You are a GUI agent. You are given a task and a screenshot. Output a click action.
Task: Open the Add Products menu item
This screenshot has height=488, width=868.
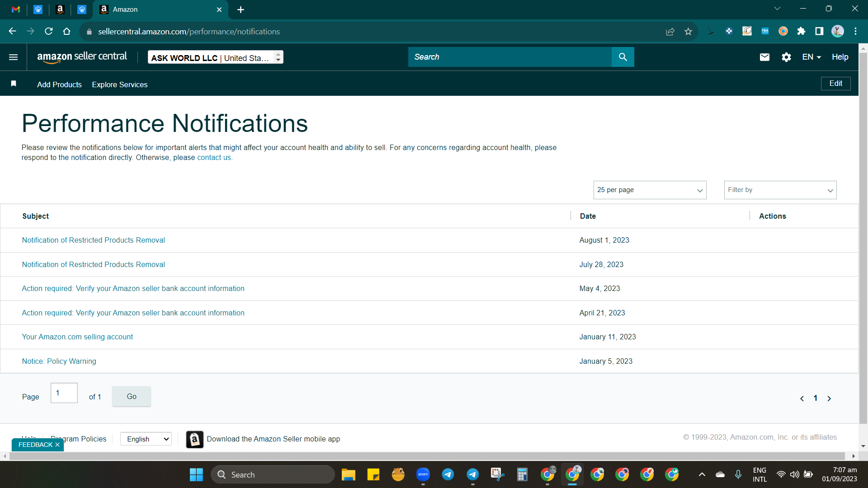tap(59, 85)
